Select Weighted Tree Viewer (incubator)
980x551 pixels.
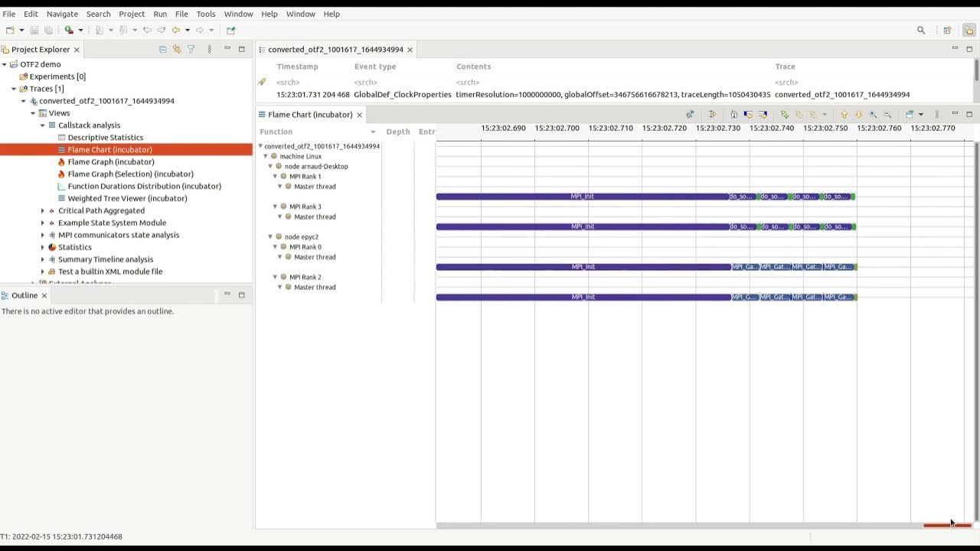point(127,198)
